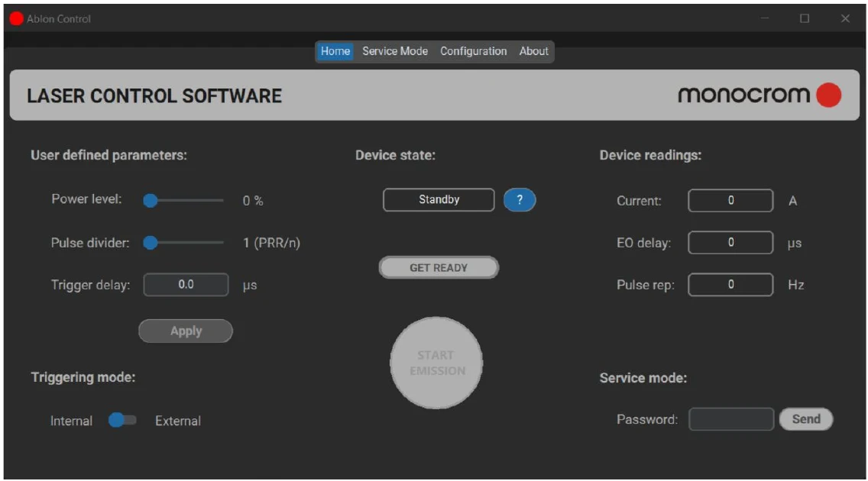Viewport: 868px width, 481px height.
Task: Click the red Ablon Control app icon
Action: coord(17,19)
